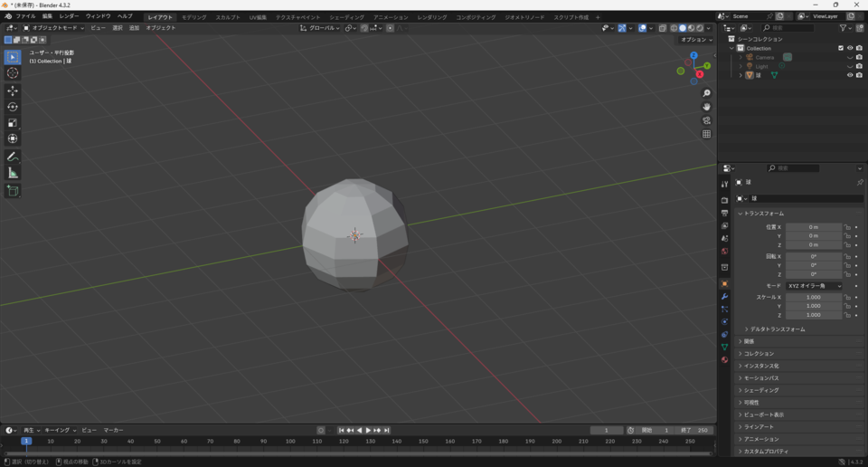Select the 3D Cursor tool

(12, 73)
